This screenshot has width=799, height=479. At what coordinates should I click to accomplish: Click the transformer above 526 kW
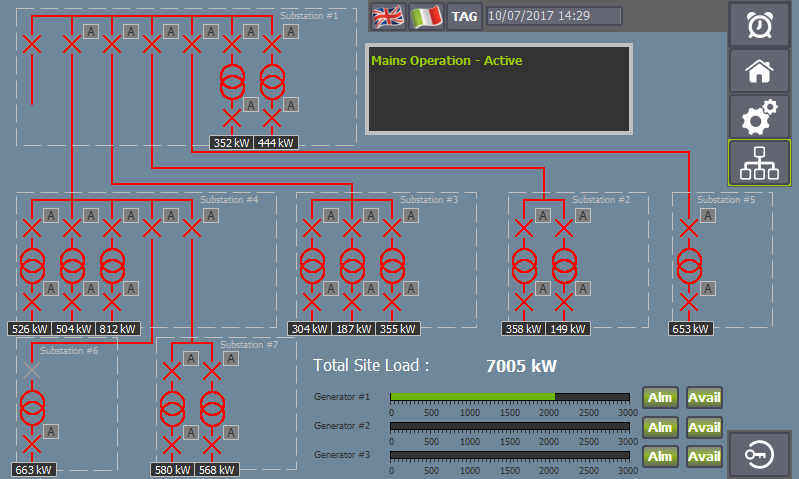point(32,265)
